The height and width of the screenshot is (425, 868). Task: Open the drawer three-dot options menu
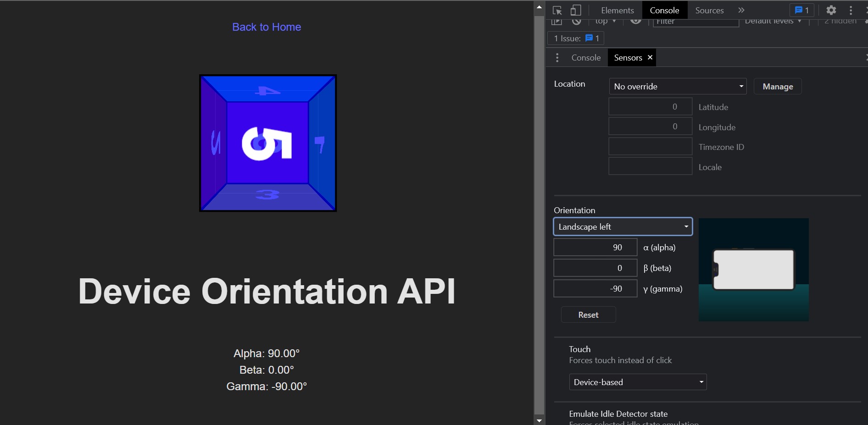tap(557, 57)
